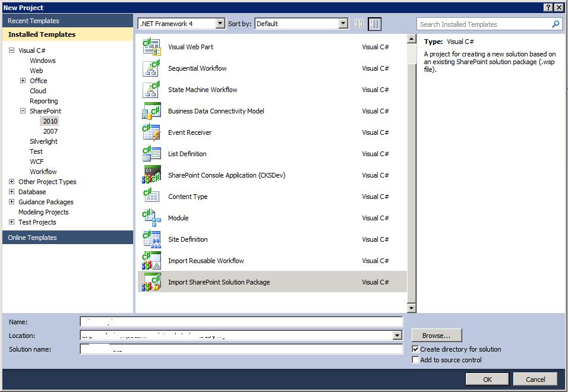Select Business Data Connectivity Model icon
Screen dimensions: 568x392
tap(152, 110)
